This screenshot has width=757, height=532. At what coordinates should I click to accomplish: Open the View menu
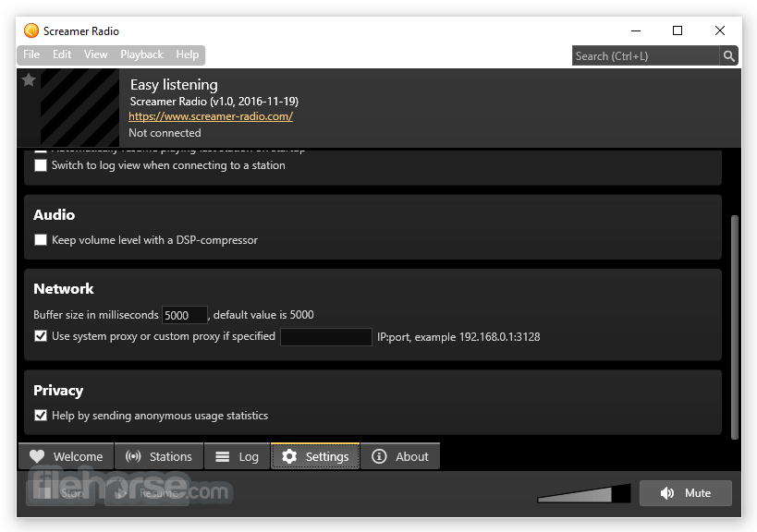click(x=95, y=54)
